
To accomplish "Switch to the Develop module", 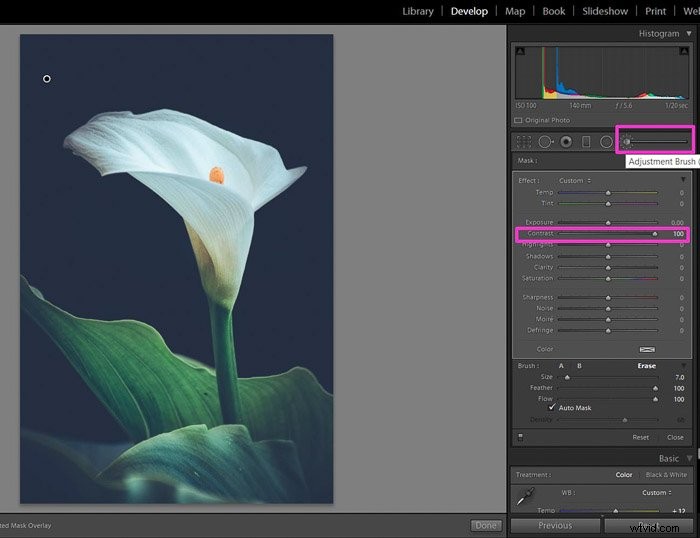I will pyautogui.click(x=469, y=11).
